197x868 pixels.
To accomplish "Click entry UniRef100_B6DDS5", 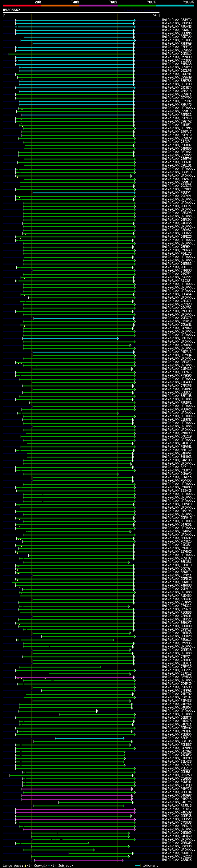I will (177, 392).
